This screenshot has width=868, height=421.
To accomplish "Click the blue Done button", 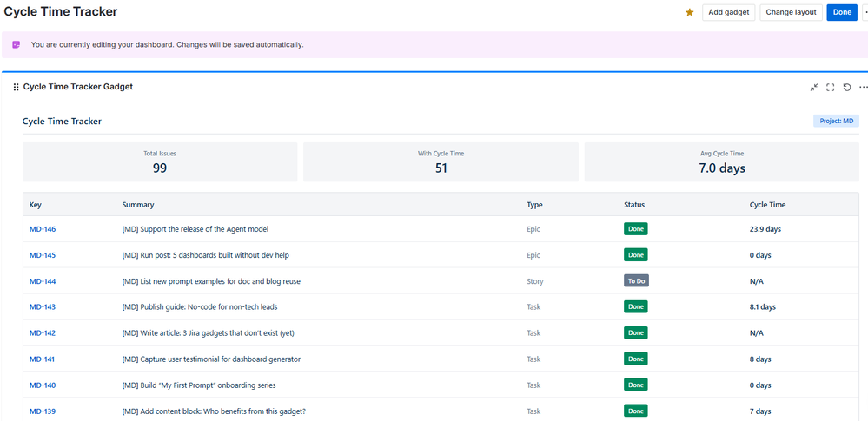I will click(x=842, y=12).
